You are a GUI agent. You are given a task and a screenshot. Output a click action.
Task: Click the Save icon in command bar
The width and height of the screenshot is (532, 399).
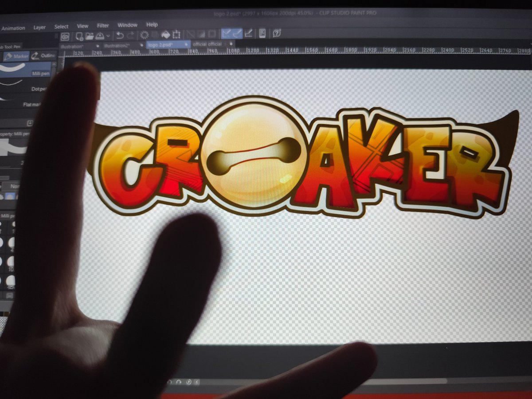click(x=100, y=35)
